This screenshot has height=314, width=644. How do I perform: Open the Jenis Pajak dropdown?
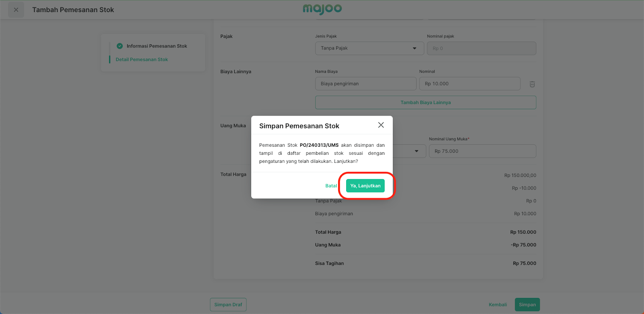369,48
